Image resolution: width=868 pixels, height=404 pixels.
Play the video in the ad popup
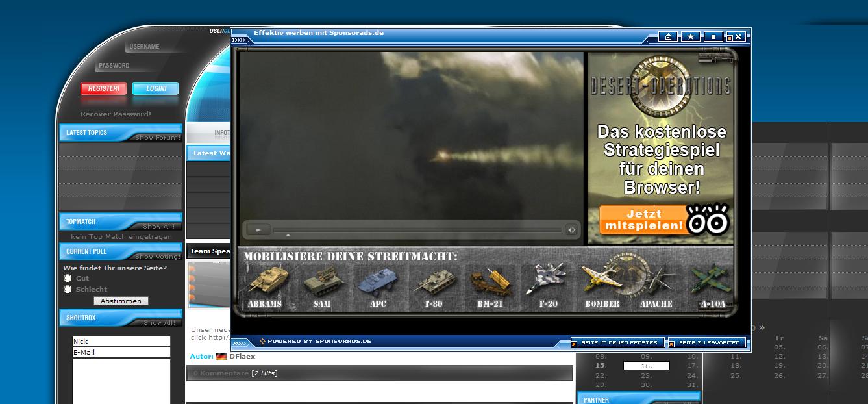point(258,230)
